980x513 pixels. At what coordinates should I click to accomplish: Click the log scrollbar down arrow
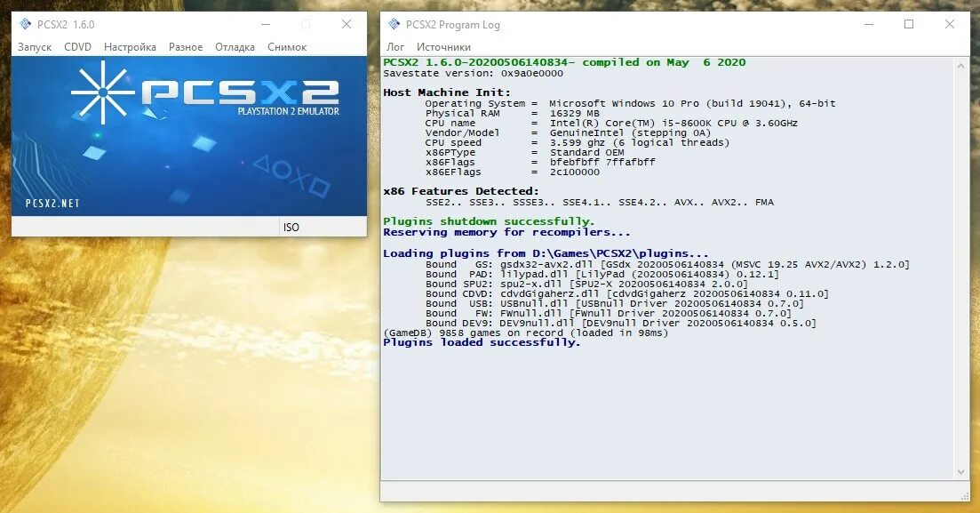960,472
